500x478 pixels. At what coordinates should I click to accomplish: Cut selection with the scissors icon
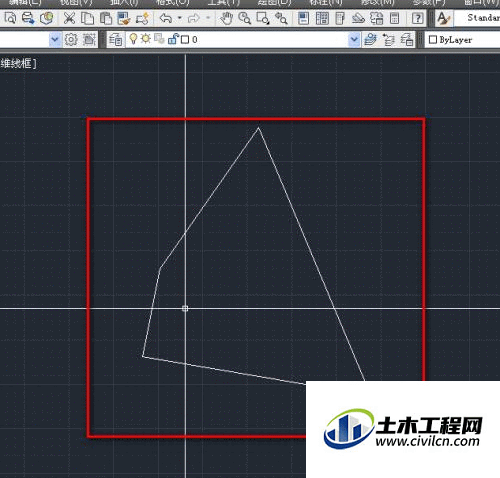tap(69, 18)
